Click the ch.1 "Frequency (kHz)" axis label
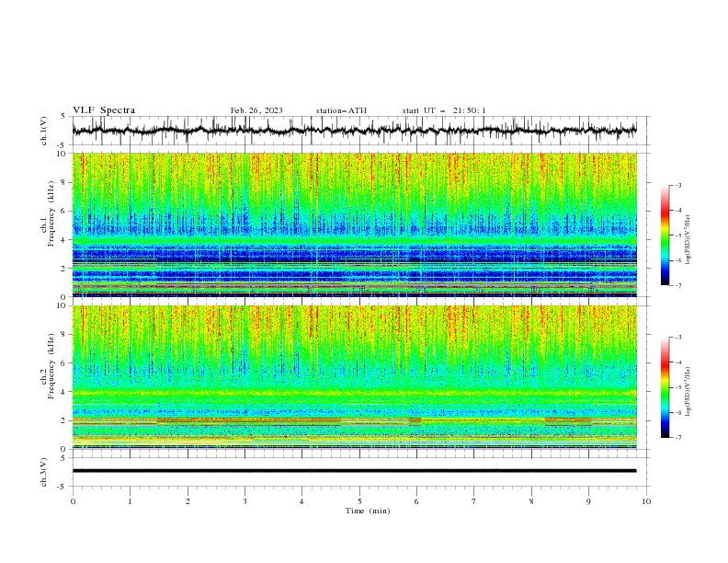 coord(51,213)
